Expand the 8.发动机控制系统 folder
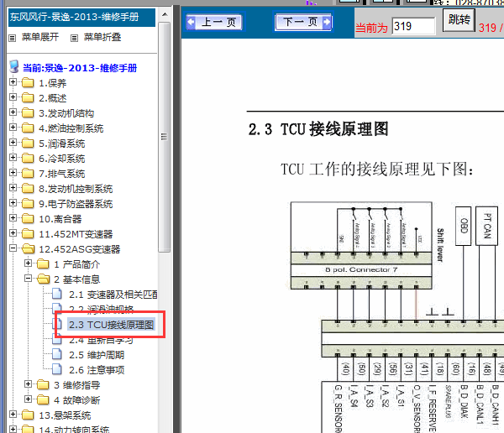The width and height of the screenshot is (504, 433). coord(13,188)
